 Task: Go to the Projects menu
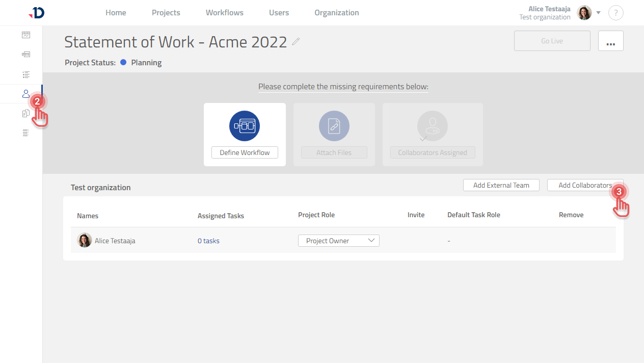166,13
